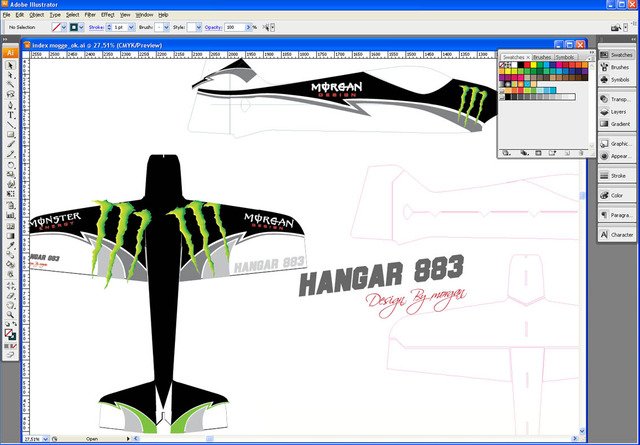This screenshot has height=445, width=640.
Task: Open the Stroke panel from the dock
Action: pyautogui.click(x=617, y=176)
